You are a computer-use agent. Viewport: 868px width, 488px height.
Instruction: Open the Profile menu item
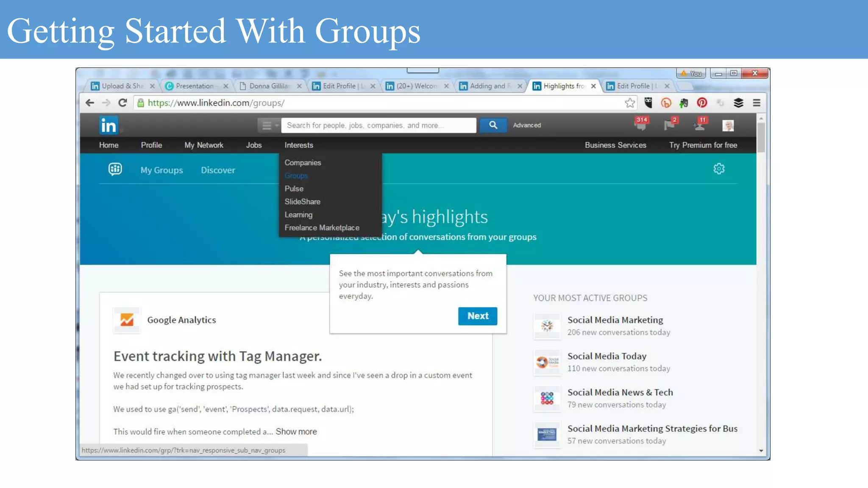(151, 145)
